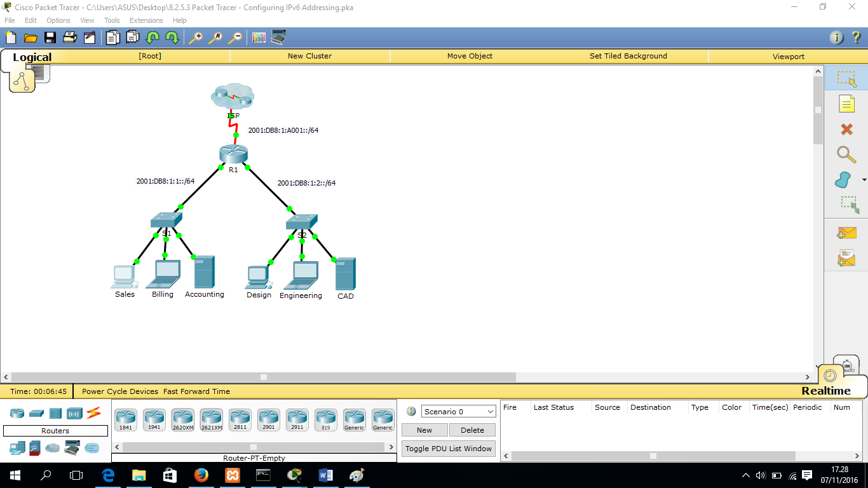Viewport: 868px width, 488px height.
Task: Select the Routers device category icon
Action: (17, 414)
